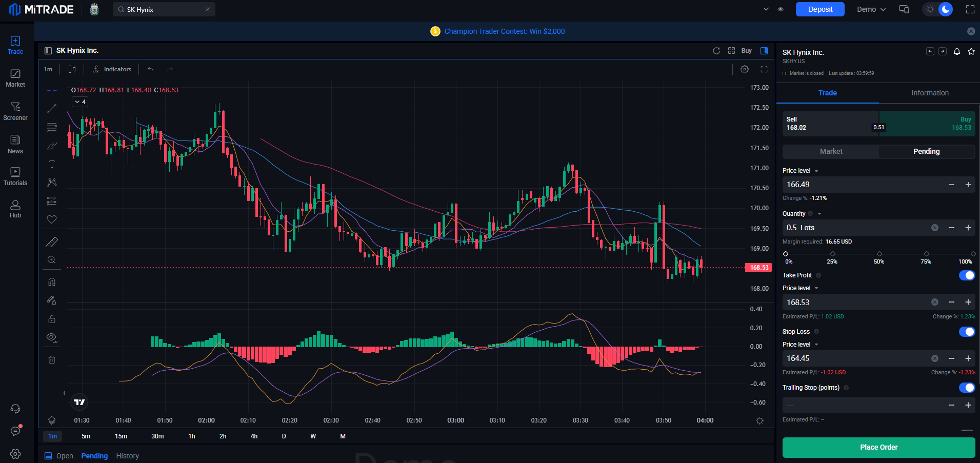Select the zoom in tool
This screenshot has width=980, height=463.
52,260
